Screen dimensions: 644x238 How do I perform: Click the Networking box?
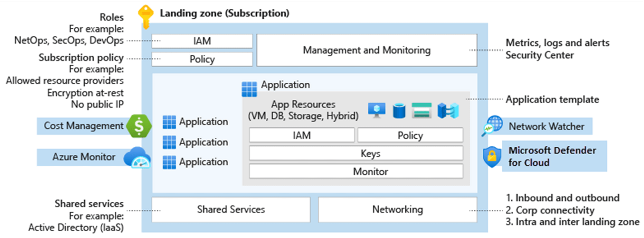tap(397, 209)
